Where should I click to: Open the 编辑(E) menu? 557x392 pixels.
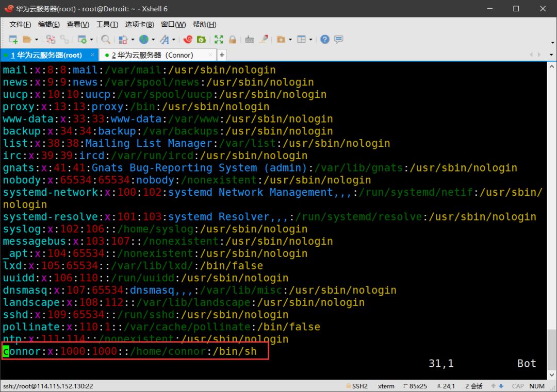tap(48, 25)
